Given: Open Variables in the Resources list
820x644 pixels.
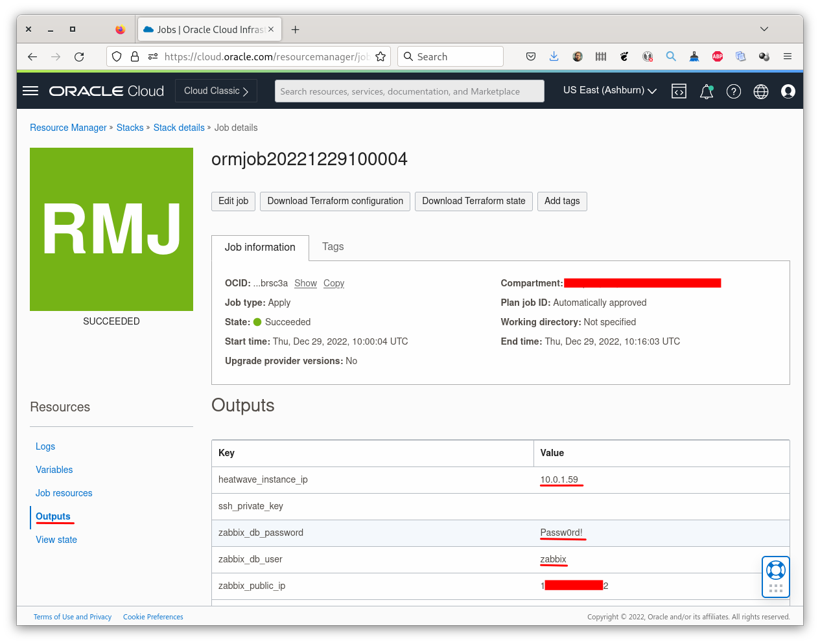Looking at the screenshot, I should pyautogui.click(x=54, y=470).
